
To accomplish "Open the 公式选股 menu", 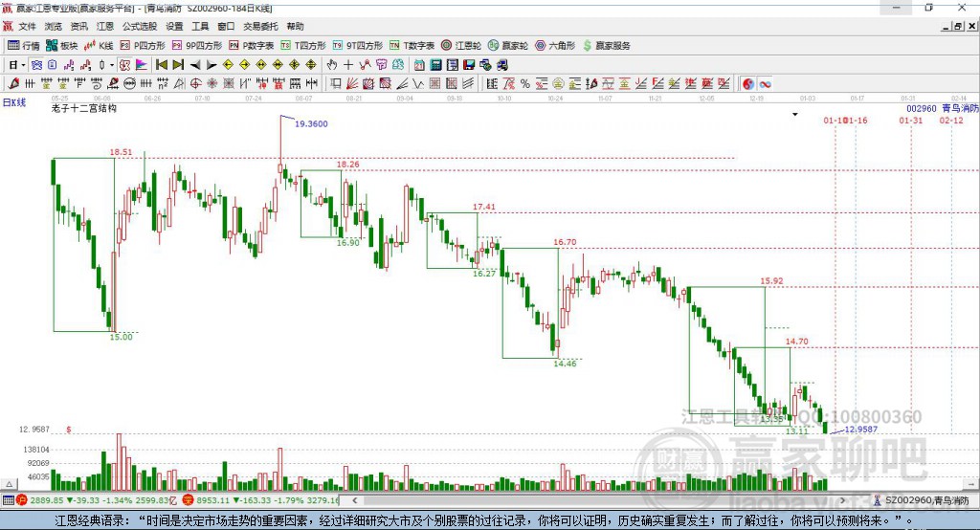I will point(140,26).
